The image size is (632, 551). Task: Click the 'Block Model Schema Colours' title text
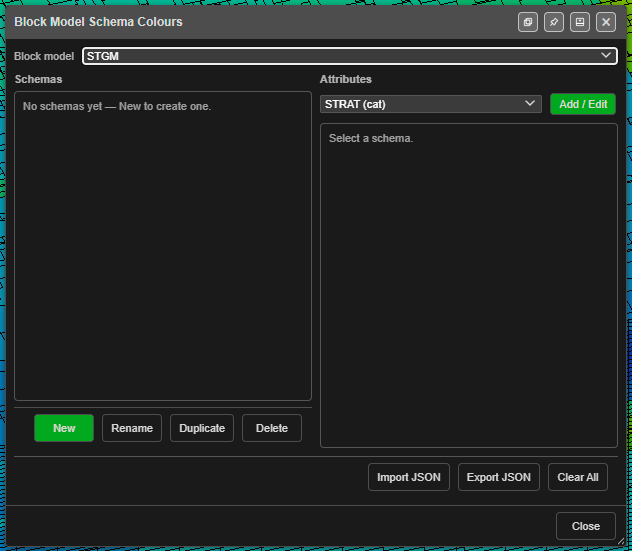pos(98,22)
